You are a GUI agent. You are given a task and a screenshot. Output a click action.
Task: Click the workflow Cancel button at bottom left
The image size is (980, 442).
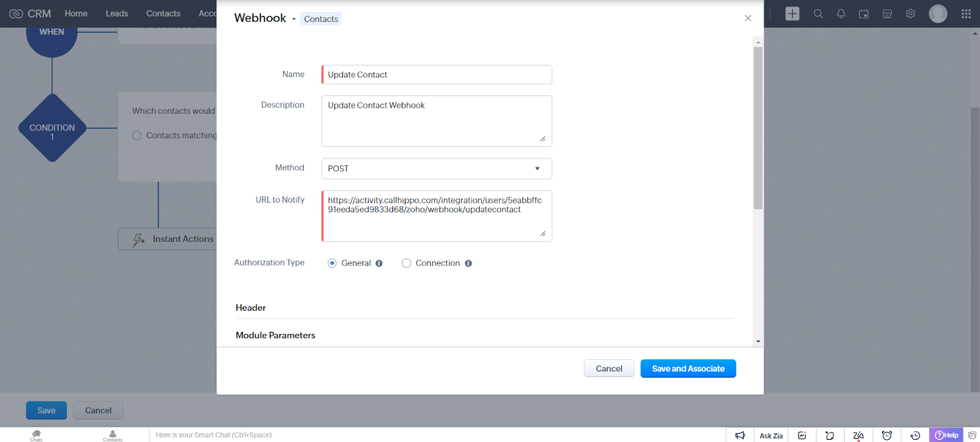[x=98, y=410]
